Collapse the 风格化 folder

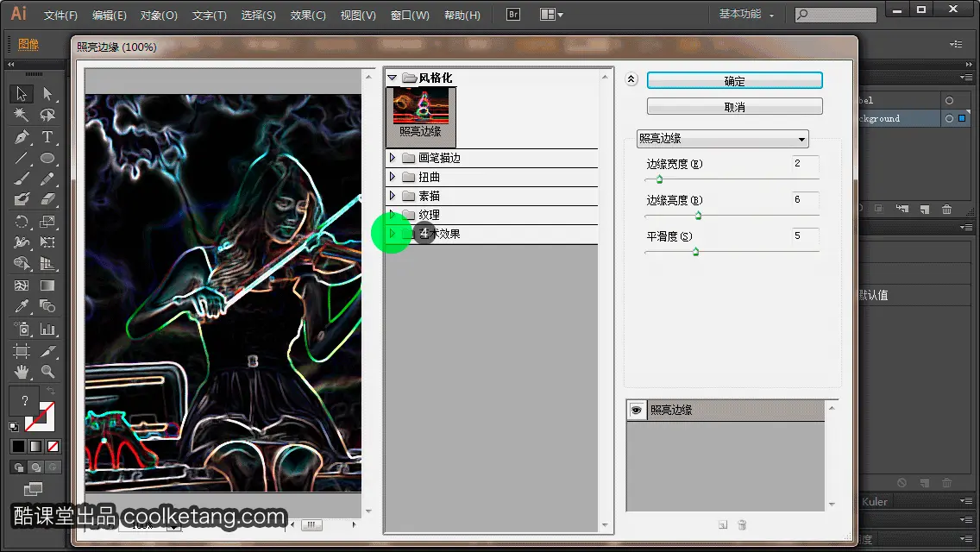click(x=393, y=78)
